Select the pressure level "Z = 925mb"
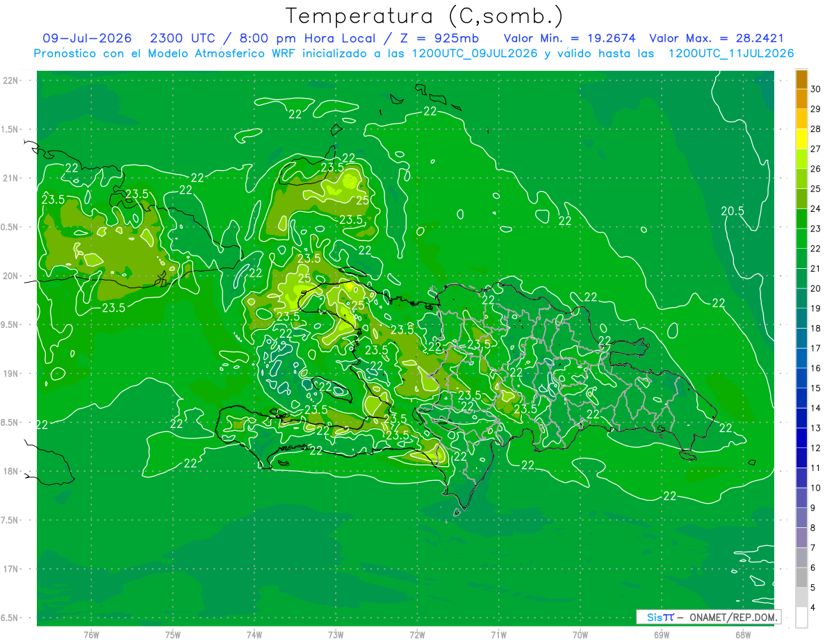This screenshot has width=834, height=644. coord(438,38)
